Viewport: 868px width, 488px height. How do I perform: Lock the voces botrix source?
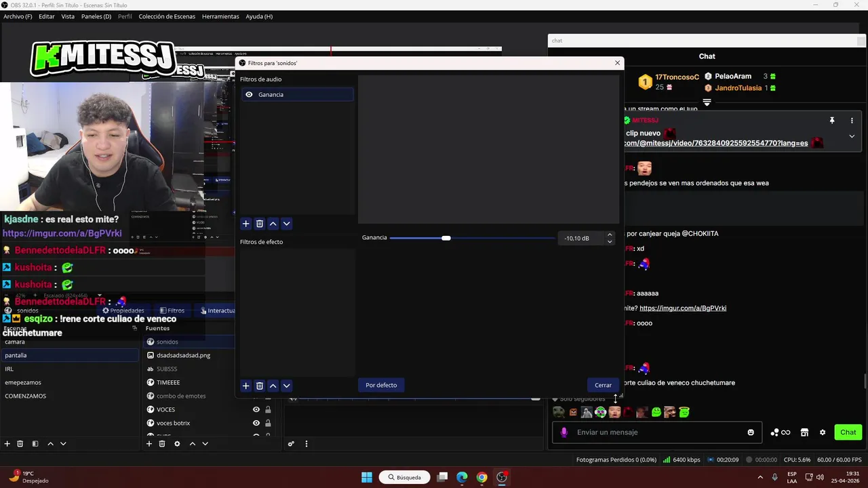268,423
